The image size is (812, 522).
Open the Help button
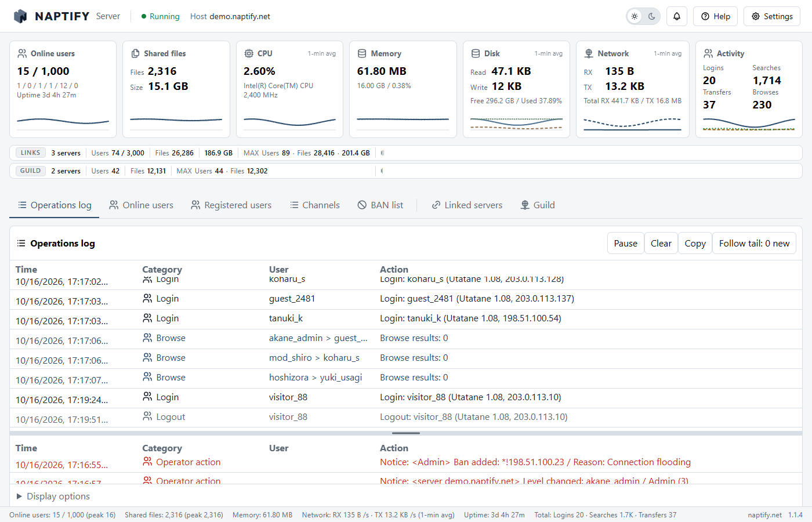click(715, 16)
